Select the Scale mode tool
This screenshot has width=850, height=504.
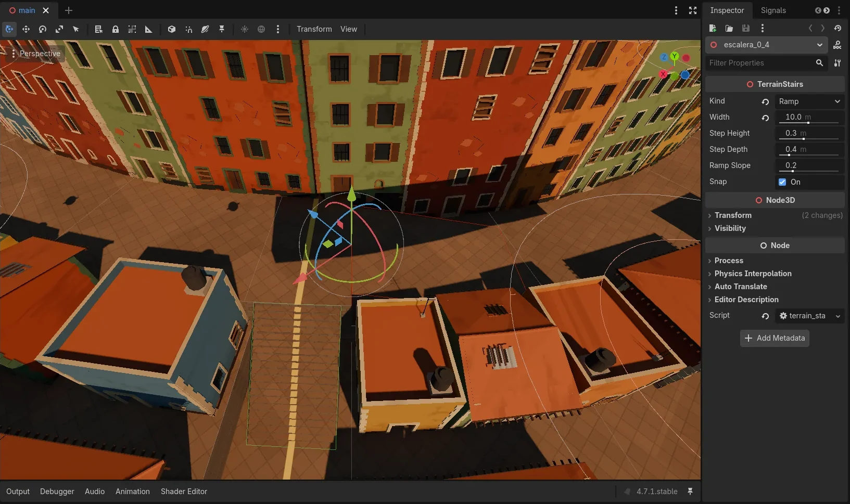coord(59,29)
